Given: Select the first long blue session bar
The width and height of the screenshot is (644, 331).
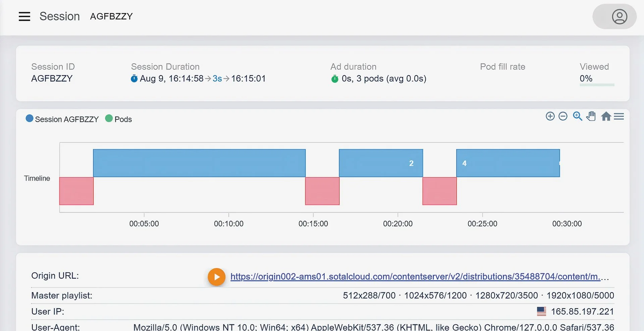Looking at the screenshot, I should [x=199, y=163].
